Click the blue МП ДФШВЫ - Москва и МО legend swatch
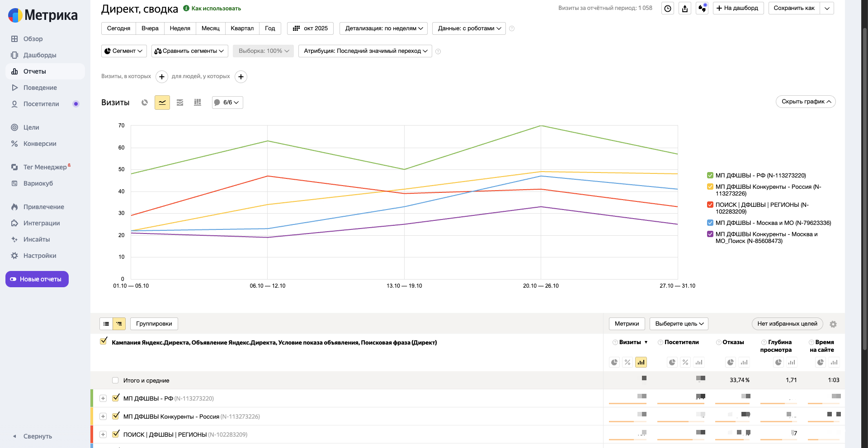The height and width of the screenshot is (448, 868). coord(710,223)
